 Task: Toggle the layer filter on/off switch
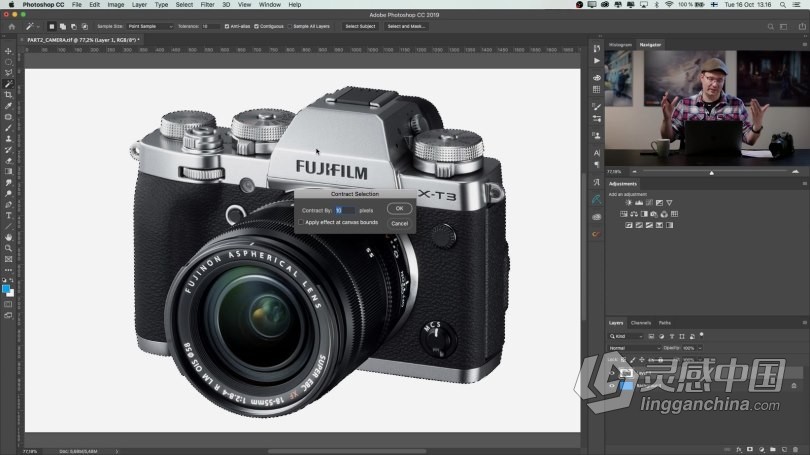[702, 336]
